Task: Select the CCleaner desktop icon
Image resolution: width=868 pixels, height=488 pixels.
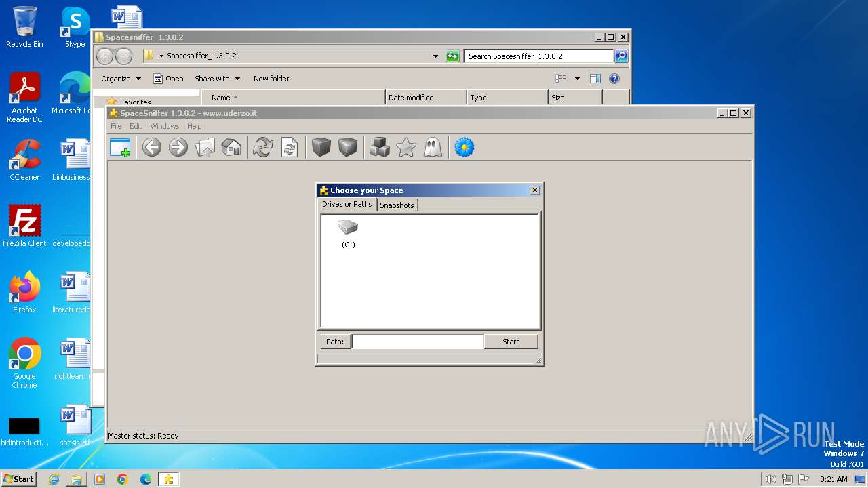Action: tap(24, 160)
